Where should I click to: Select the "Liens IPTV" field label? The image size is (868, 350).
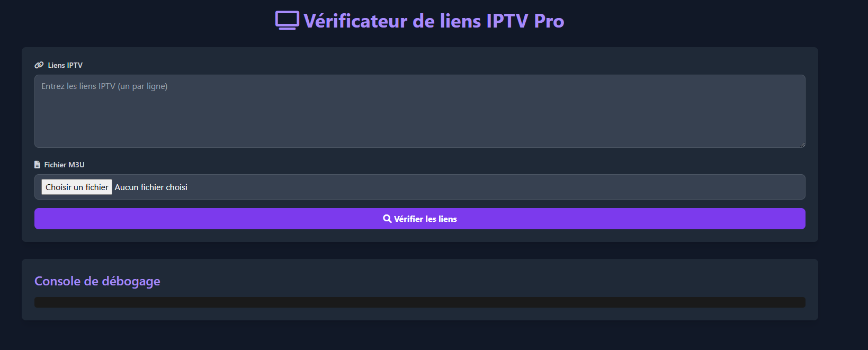(65, 65)
